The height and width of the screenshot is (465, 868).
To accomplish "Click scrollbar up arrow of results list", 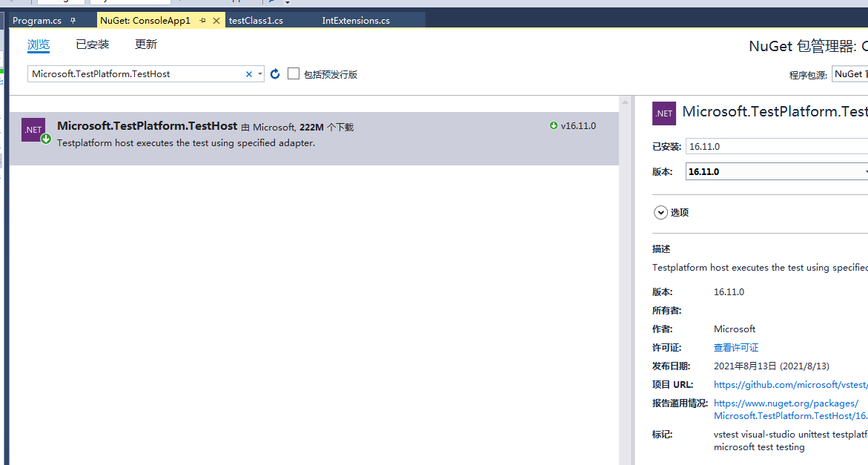I will click(625, 102).
